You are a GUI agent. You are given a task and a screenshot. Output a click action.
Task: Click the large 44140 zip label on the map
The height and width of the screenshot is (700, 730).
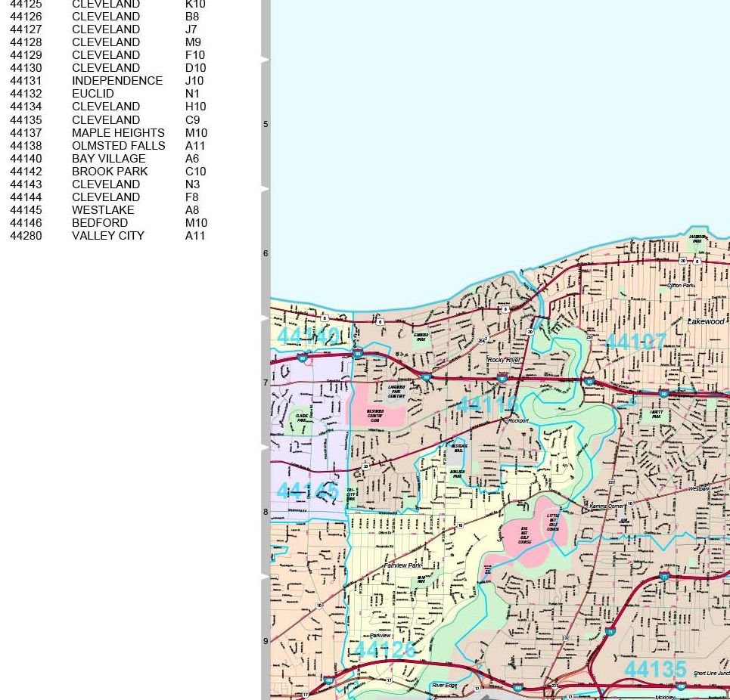click(x=309, y=336)
